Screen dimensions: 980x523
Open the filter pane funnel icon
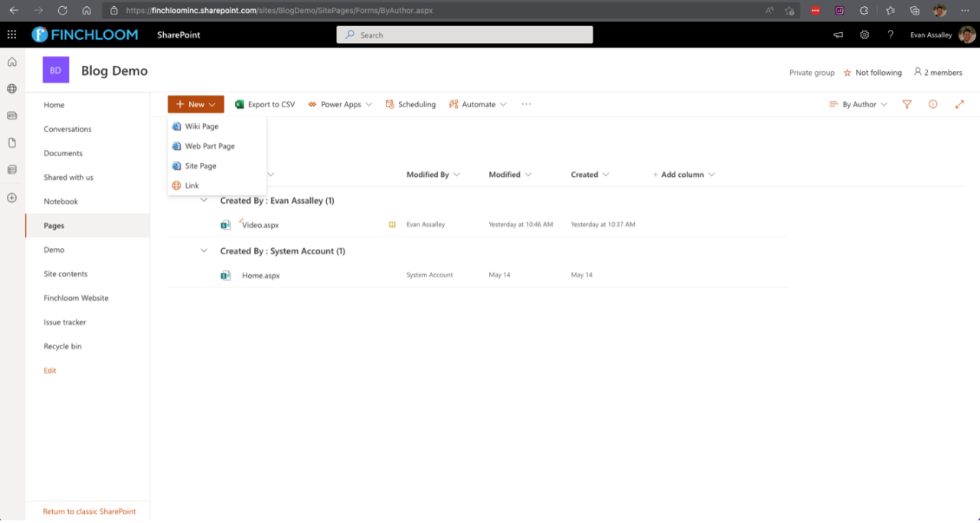[x=906, y=104]
